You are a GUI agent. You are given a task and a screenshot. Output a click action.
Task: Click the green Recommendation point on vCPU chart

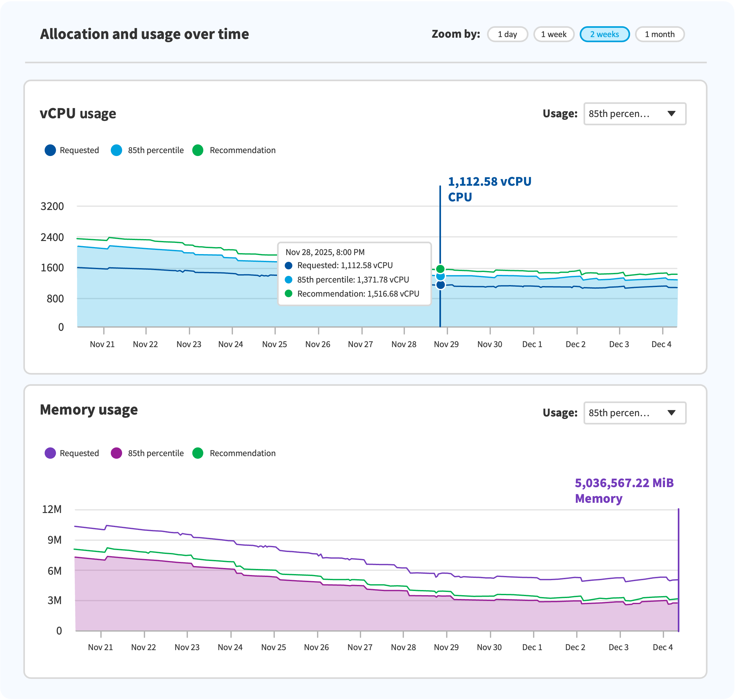tap(440, 269)
